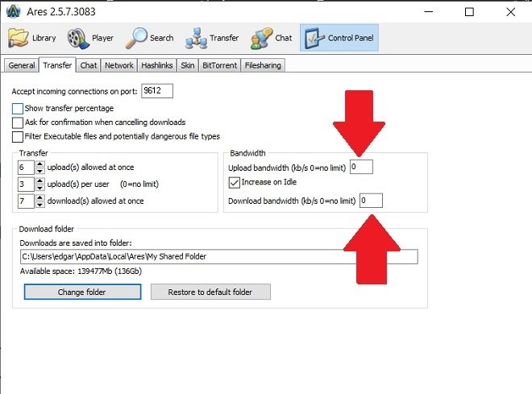Click Downloads are saved into folder label
Viewport: 532px width, 394px height.
tap(76, 243)
